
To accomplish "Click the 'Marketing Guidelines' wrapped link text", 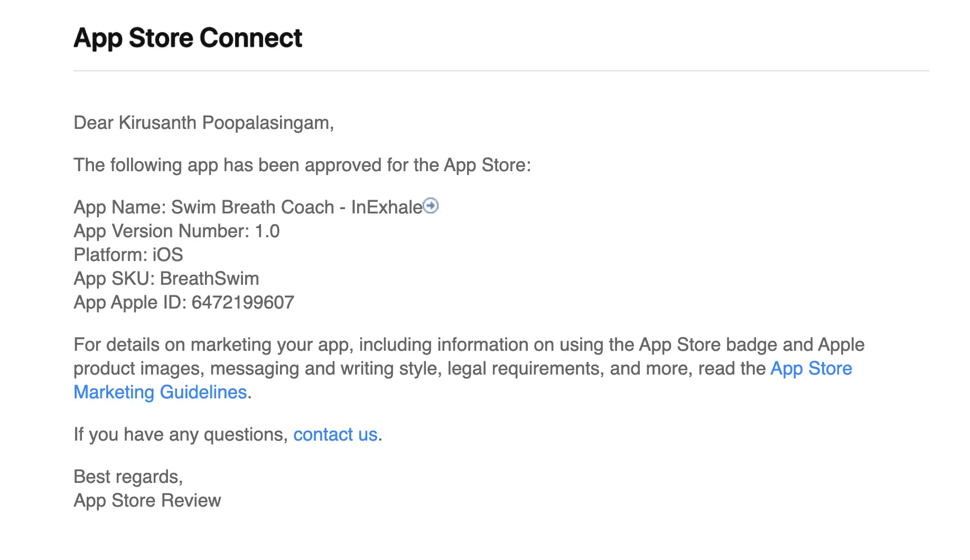I will point(160,392).
